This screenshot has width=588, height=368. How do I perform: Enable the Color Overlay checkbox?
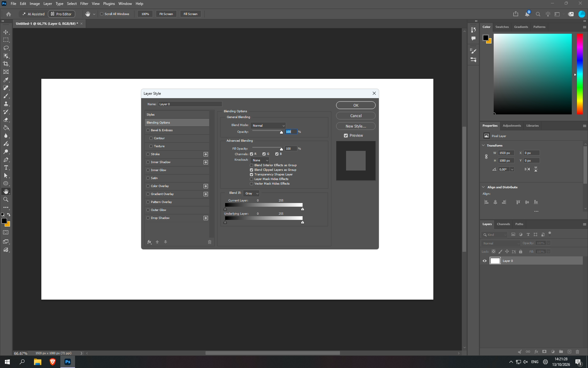(x=148, y=186)
